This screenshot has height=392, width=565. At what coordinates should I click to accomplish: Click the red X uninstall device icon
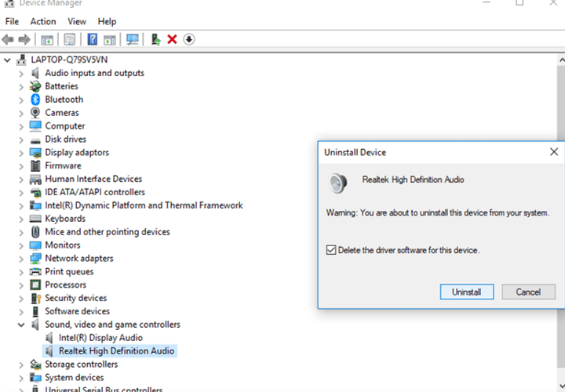point(172,39)
